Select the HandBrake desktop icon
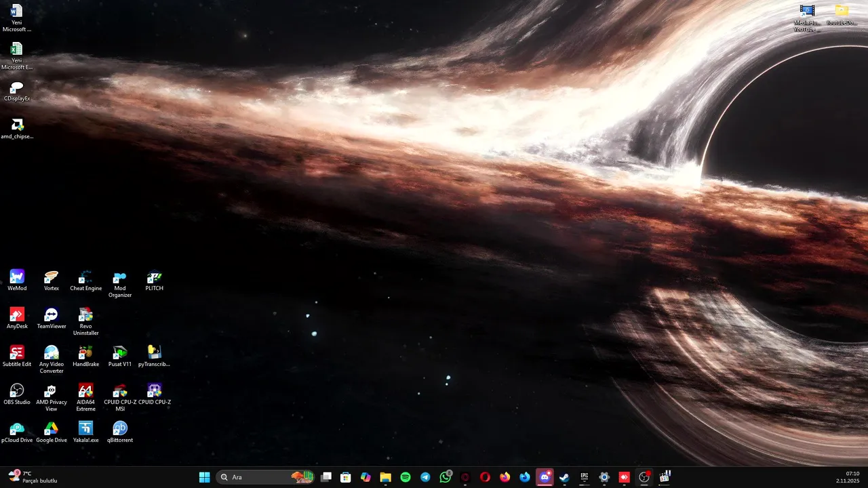 (x=85, y=356)
